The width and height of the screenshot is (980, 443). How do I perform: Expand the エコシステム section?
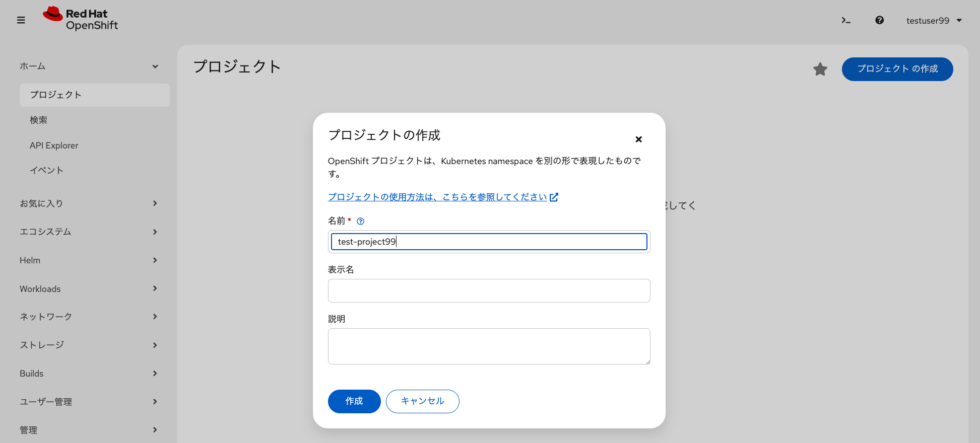pyautogui.click(x=89, y=232)
